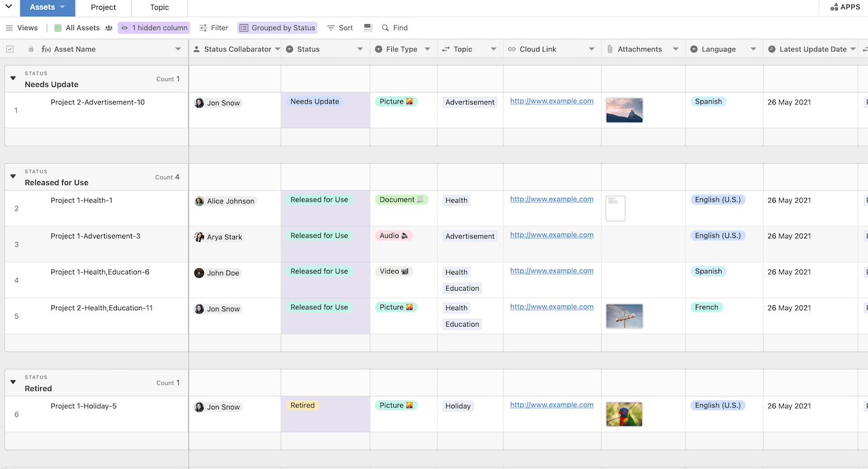This screenshot has height=469, width=868.
Task: Click the single-select icon in Status header
Action: pos(289,49)
